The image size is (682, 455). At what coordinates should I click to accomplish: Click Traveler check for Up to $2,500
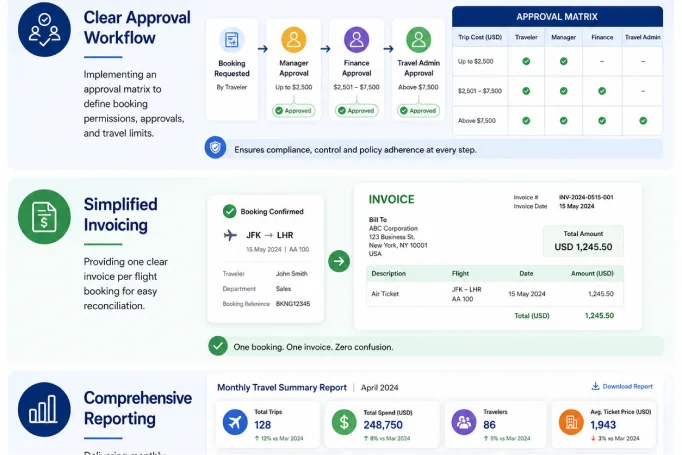[526, 61]
